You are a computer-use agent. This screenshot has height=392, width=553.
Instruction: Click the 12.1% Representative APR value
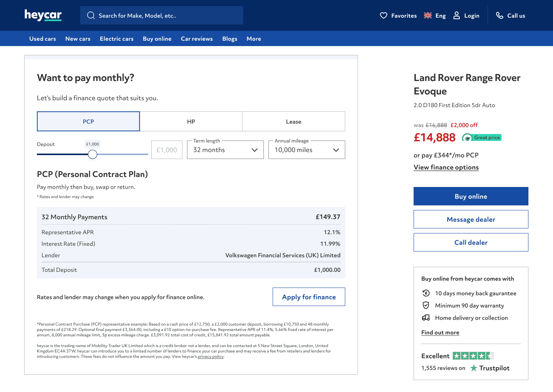(332, 232)
